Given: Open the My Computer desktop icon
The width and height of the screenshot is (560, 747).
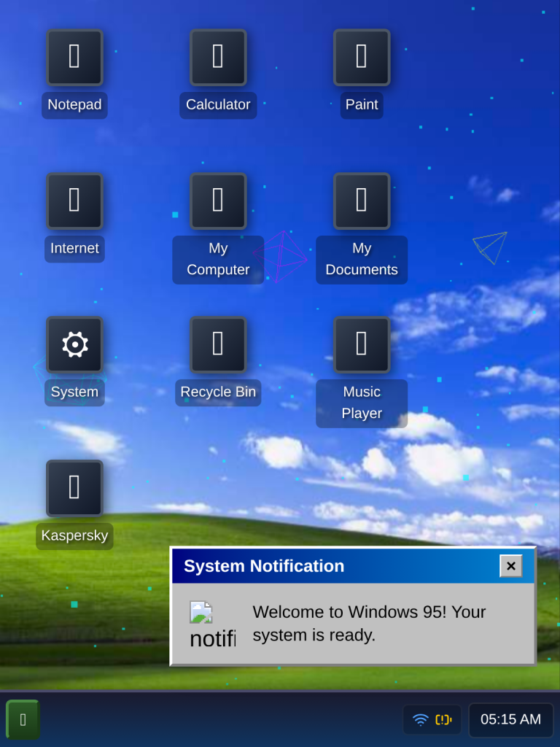Looking at the screenshot, I should [x=218, y=201].
